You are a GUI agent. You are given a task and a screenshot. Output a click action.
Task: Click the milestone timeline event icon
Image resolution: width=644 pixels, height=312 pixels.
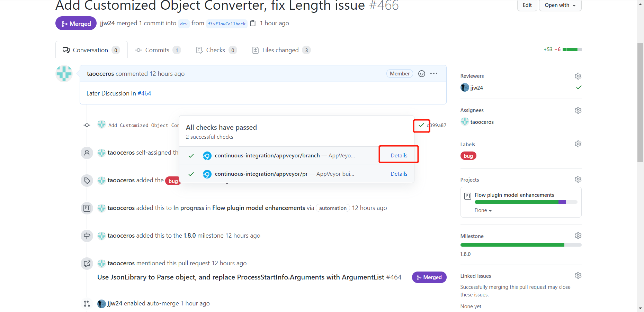point(87,236)
